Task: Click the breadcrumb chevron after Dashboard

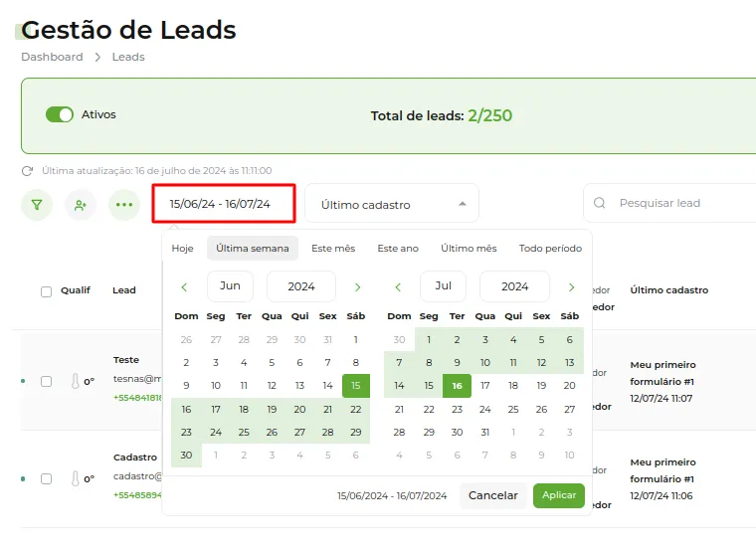Action: point(97,58)
